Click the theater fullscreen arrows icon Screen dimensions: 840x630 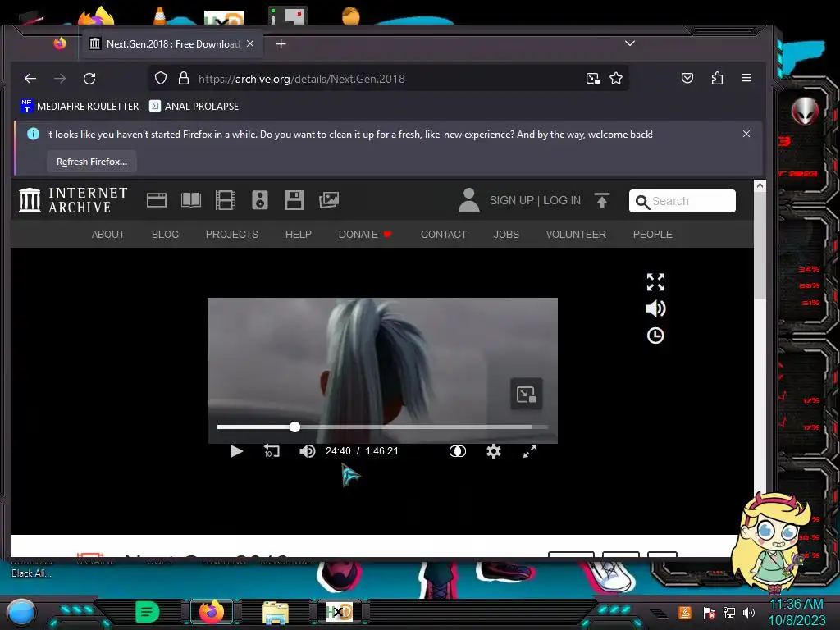[x=655, y=282]
